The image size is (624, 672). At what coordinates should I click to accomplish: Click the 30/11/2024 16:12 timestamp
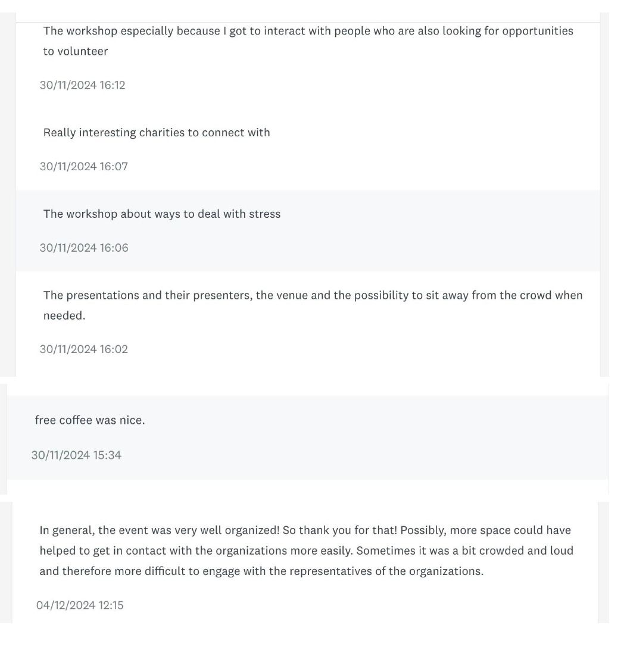(x=82, y=85)
